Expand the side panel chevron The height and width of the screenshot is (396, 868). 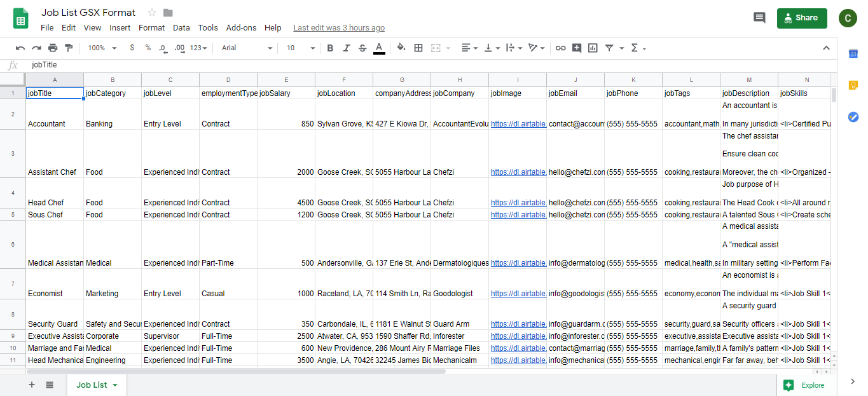[853, 381]
